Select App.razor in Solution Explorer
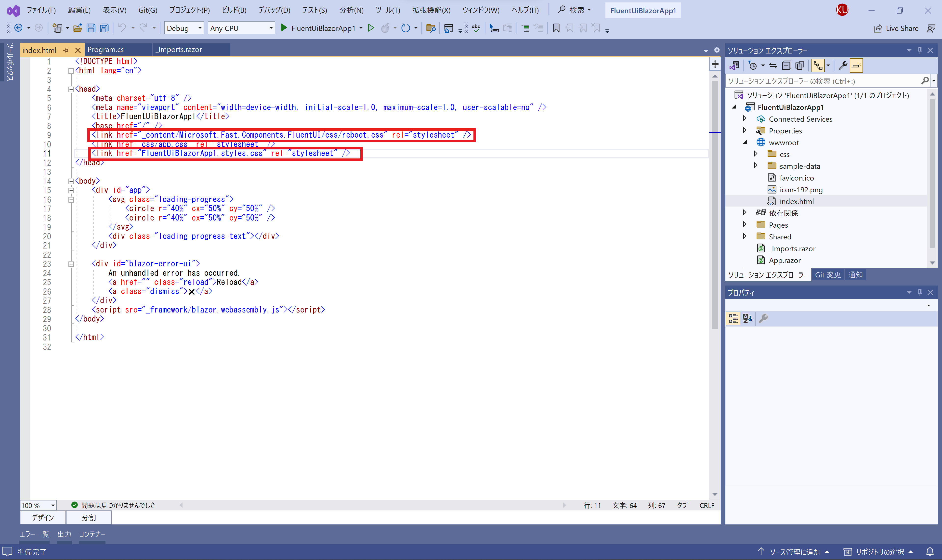The height and width of the screenshot is (560, 942). [x=785, y=260]
